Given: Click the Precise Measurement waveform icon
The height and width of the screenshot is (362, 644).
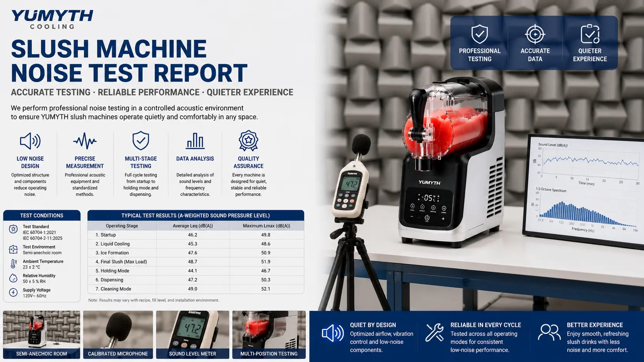Looking at the screenshot, I should (x=85, y=141).
